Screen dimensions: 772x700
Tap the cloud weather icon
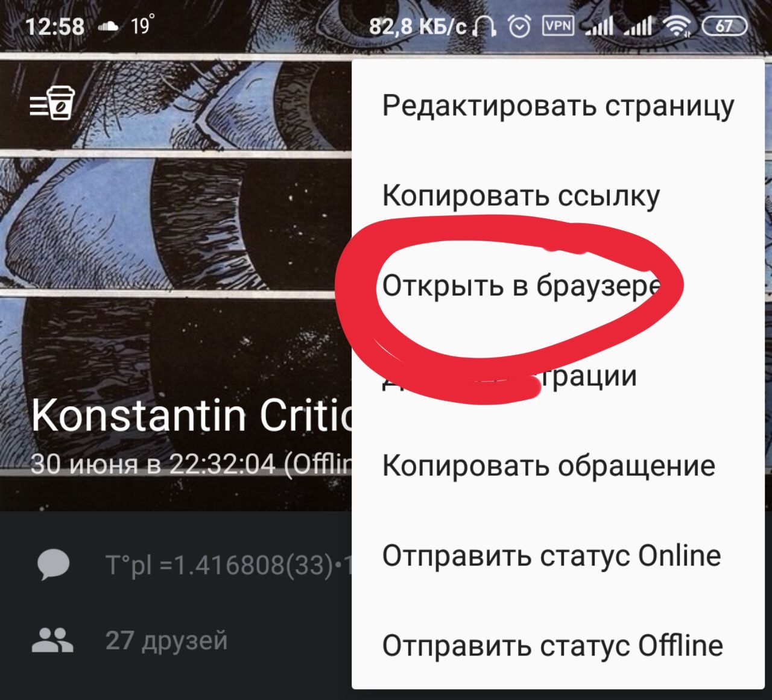tap(108, 26)
